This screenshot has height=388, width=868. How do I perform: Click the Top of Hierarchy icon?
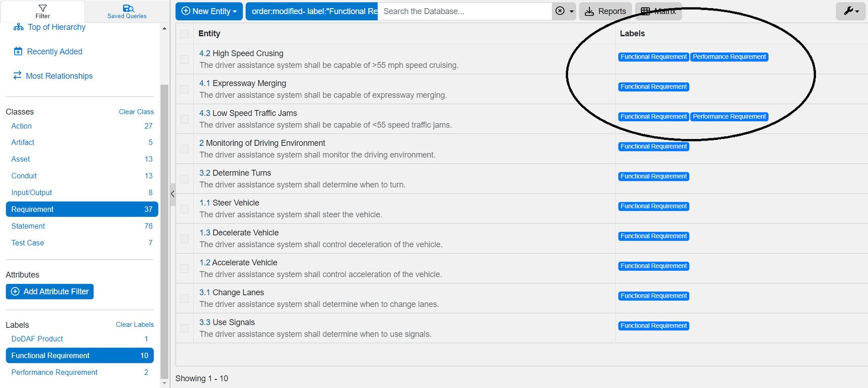[x=18, y=27]
